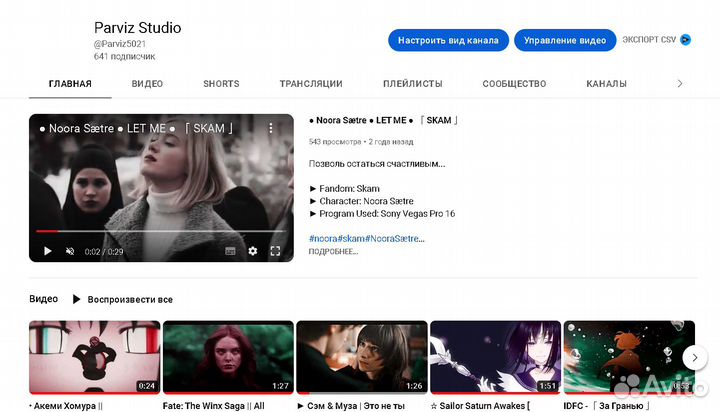Open Fate: The Winx Saga video thumbnail
This screenshot has height=412, width=720.
[x=228, y=357]
